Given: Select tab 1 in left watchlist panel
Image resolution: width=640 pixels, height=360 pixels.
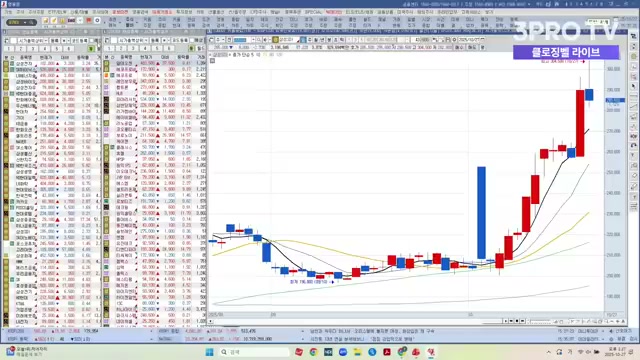Looking at the screenshot, I should click(9, 49).
